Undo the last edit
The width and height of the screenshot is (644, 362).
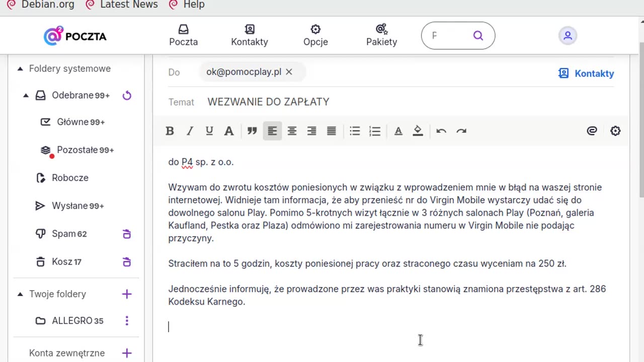pos(441,131)
